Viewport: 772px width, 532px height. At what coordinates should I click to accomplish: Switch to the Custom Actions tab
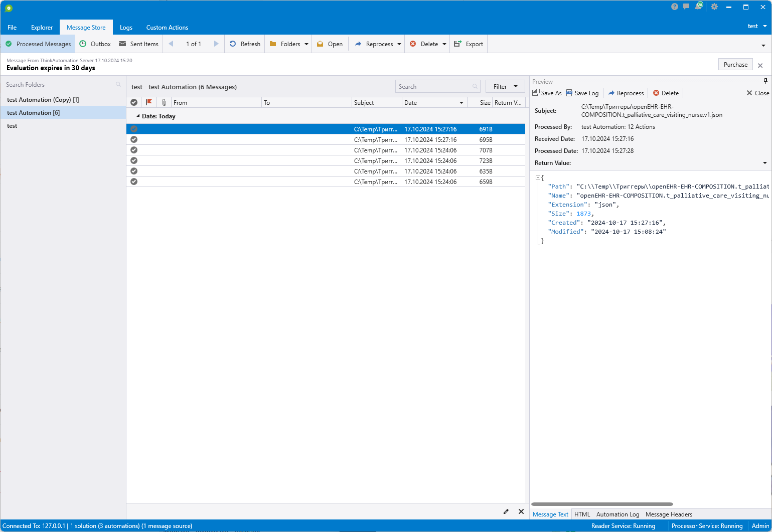click(167, 28)
